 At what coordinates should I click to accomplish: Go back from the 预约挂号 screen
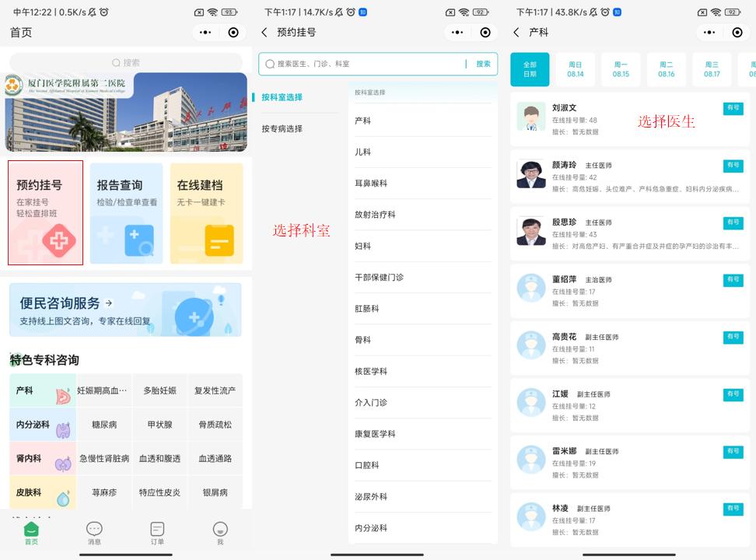pyautogui.click(x=264, y=33)
